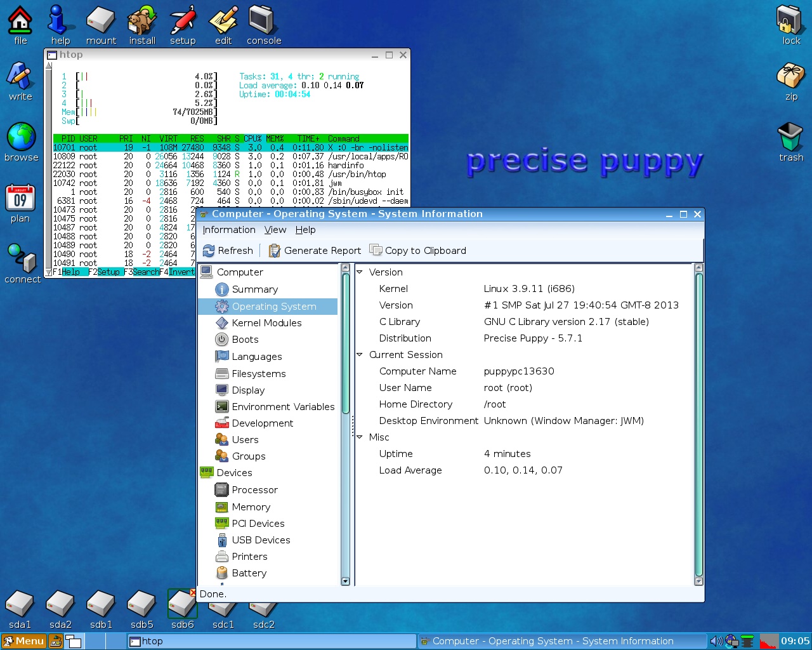
Task: Open Filesystems information
Action: point(258,374)
